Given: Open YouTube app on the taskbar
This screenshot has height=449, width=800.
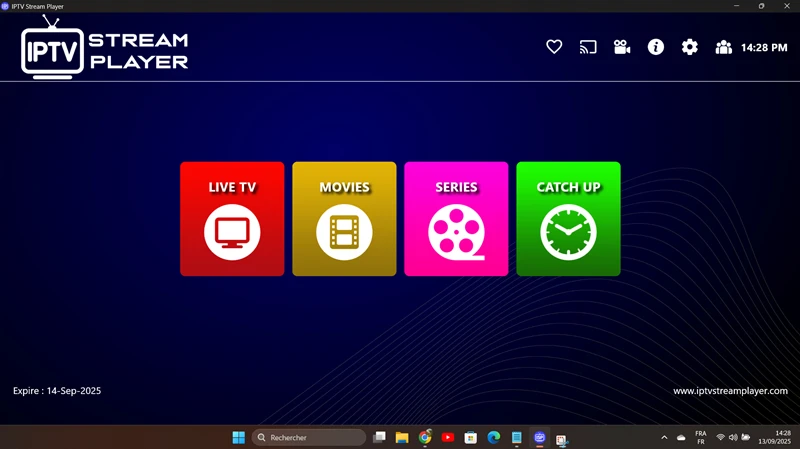Looking at the screenshot, I should click(x=448, y=437).
